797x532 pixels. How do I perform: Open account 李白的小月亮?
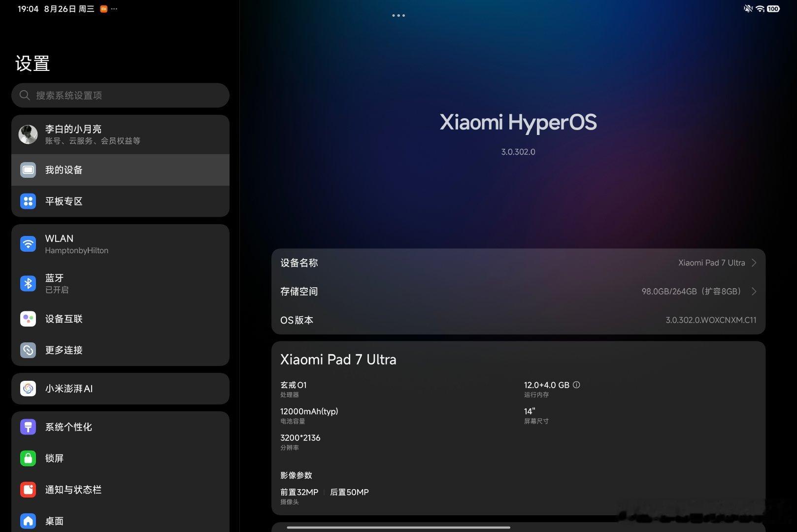coord(120,134)
